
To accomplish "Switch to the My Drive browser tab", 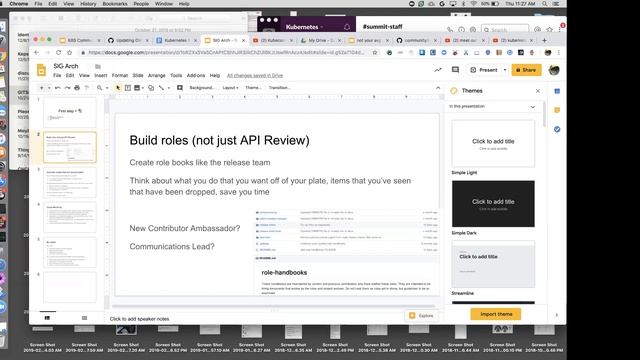I will [322, 40].
